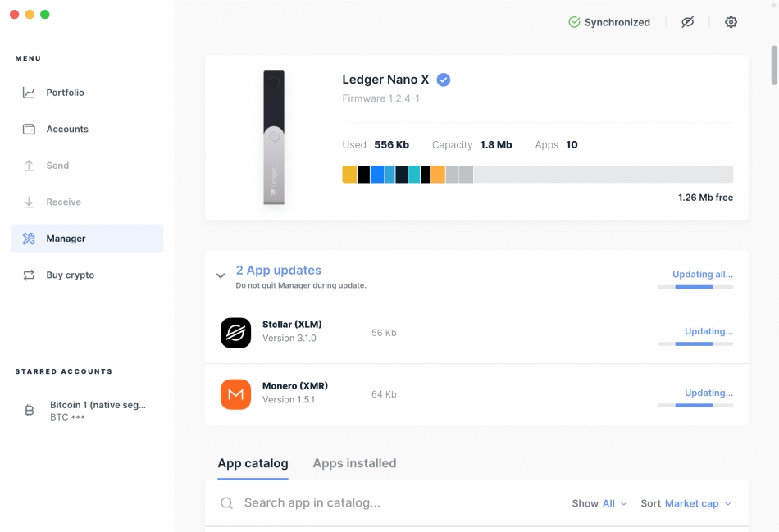
Task: Collapse the 2 App updates section chevron
Action: point(221,275)
